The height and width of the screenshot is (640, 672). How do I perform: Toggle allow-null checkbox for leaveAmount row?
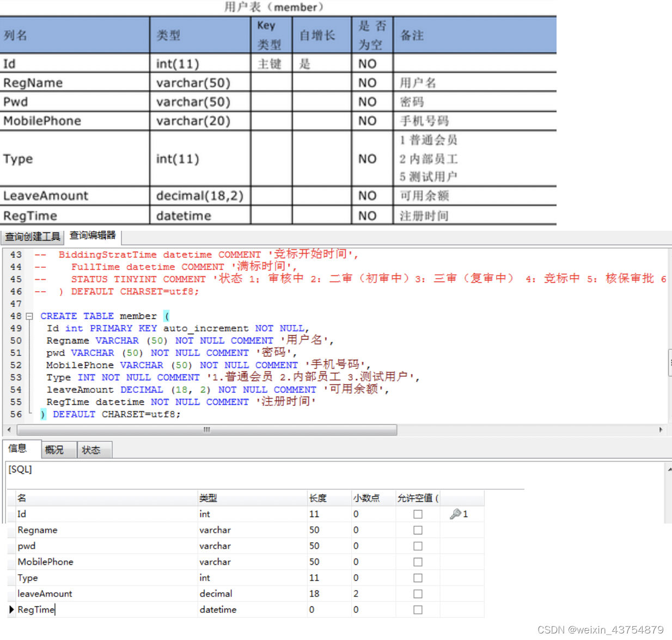coord(418,594)
